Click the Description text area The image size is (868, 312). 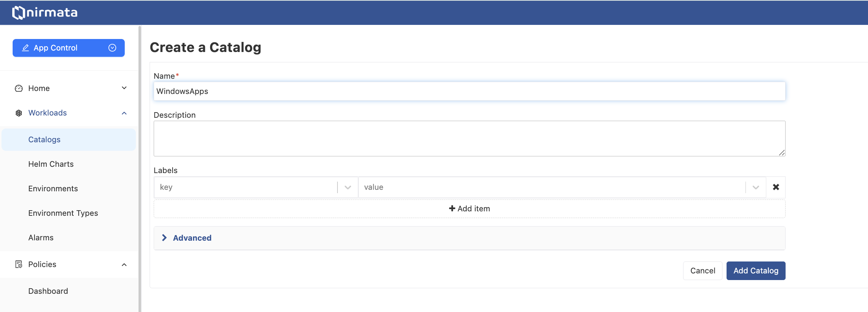point(469,139)
